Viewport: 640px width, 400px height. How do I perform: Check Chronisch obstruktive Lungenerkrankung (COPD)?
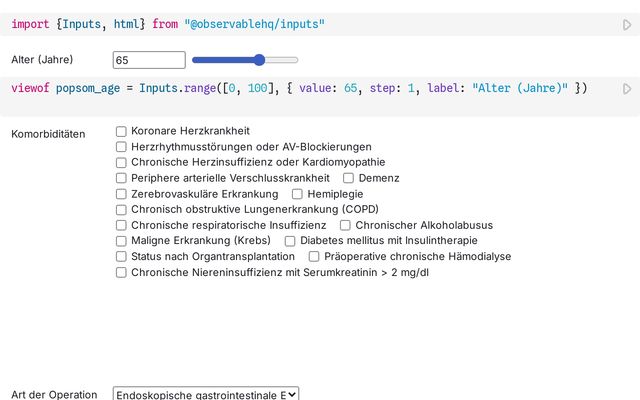[x=121, y=210]
